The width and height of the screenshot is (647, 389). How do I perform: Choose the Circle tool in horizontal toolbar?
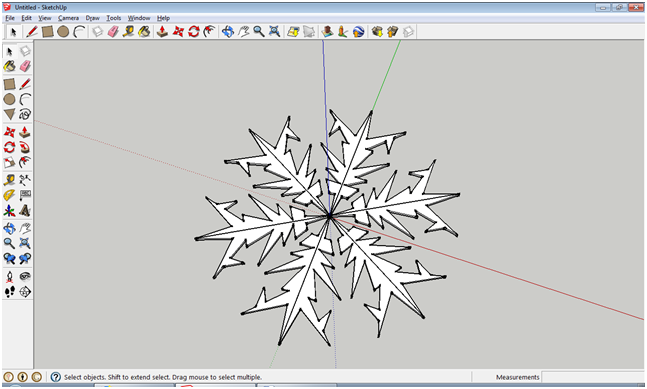pos(63,31)
